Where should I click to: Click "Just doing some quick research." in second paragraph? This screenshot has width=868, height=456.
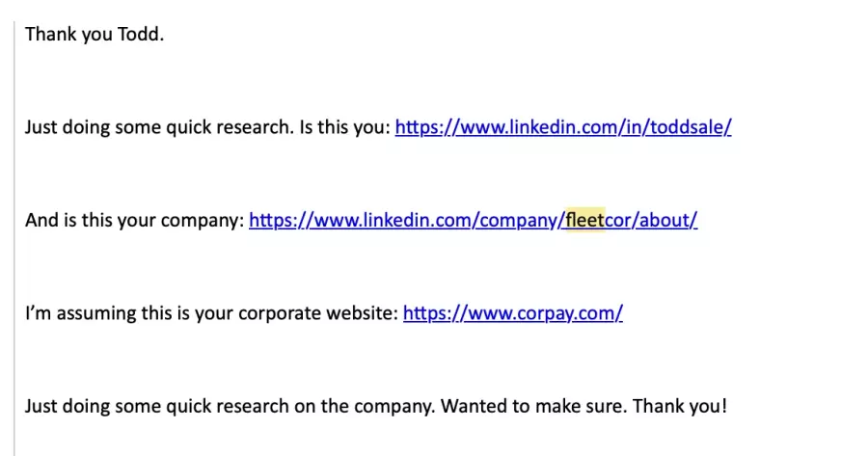point(159,127)
